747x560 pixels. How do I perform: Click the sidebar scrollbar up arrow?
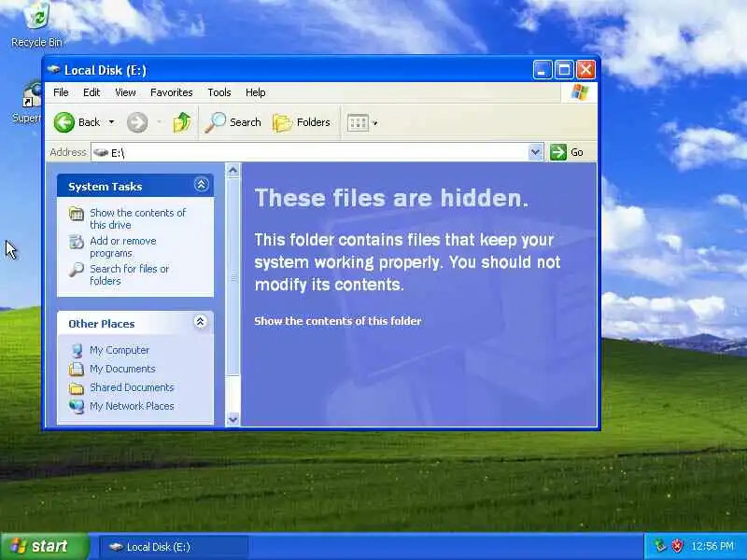(x=233, y=170)
